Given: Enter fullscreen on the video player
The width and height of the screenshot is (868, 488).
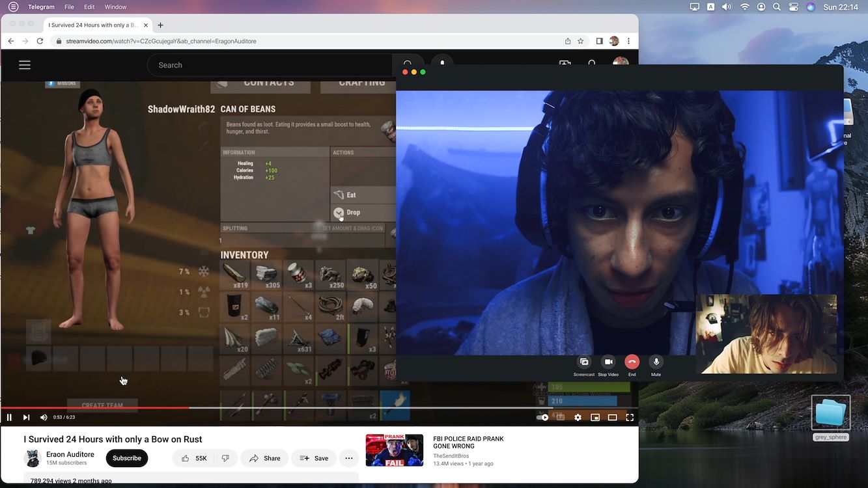Looking at the screenshot, I should [630, 418].
